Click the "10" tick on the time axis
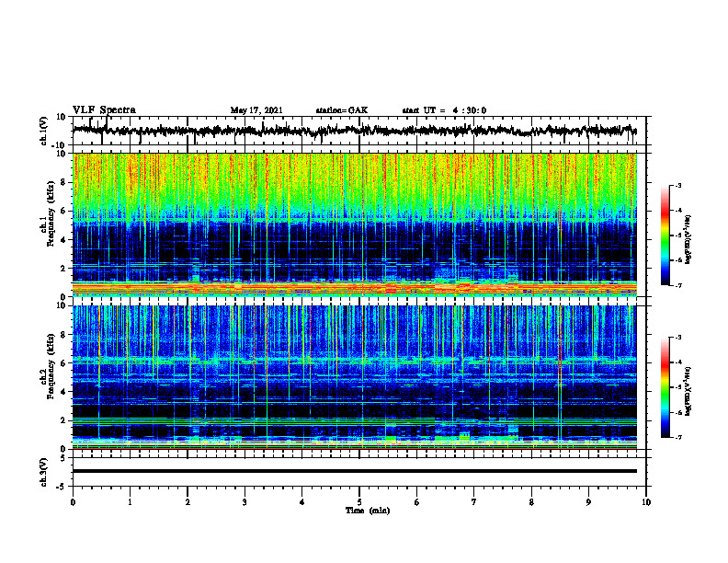 tap(646, 501)
